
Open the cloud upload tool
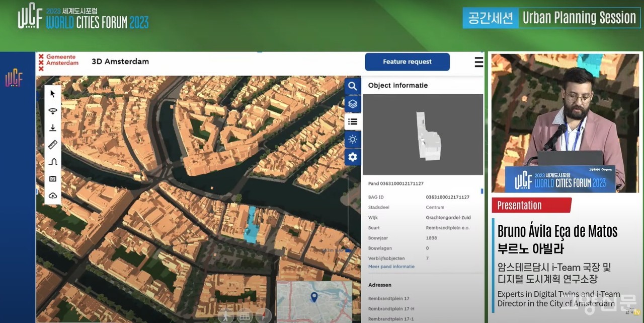[x=53, y=196]
